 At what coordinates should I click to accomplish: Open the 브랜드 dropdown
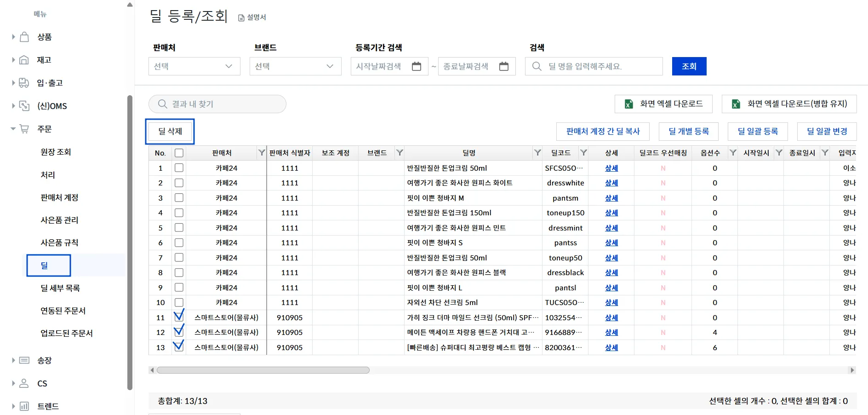(x=295, y=66)
